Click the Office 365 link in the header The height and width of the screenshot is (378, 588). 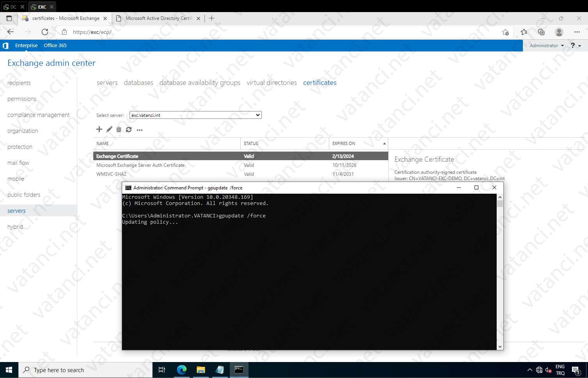(x=55, y=46)
